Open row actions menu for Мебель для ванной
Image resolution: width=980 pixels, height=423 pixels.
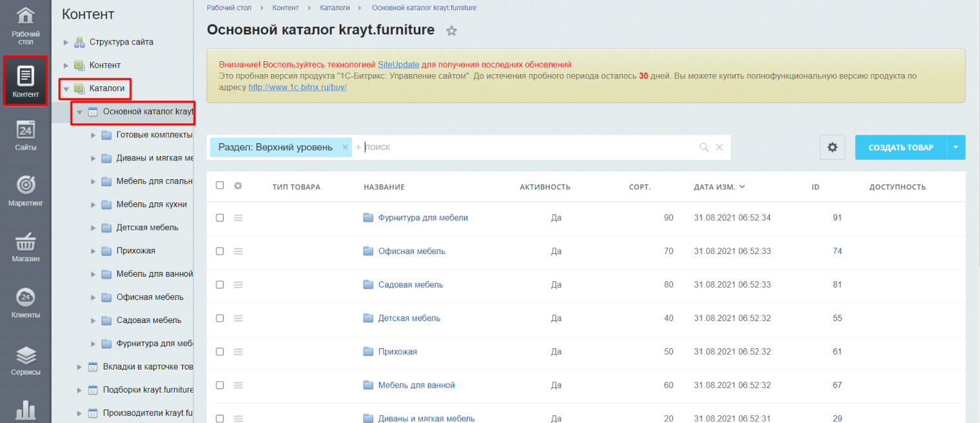click(x=238, y=386)
